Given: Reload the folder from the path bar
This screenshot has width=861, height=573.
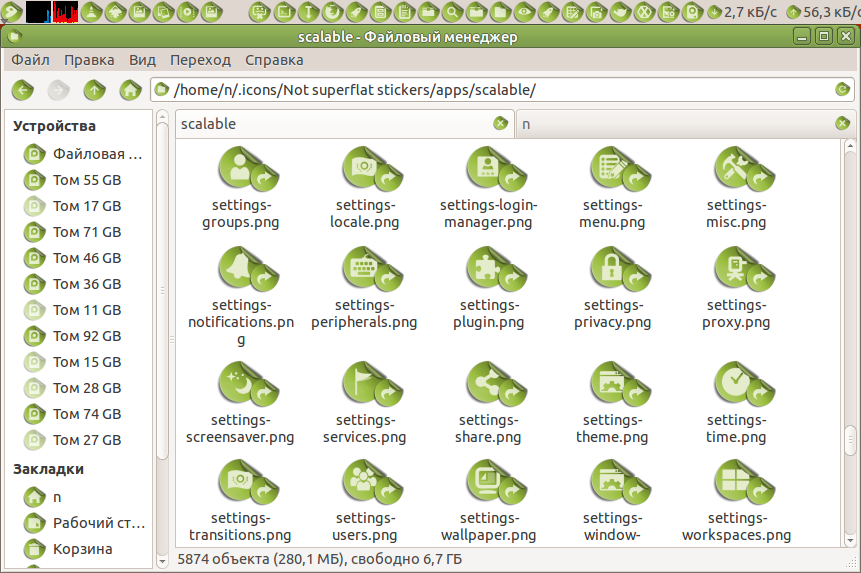Looking at the screenshot, I should [842, 89].
